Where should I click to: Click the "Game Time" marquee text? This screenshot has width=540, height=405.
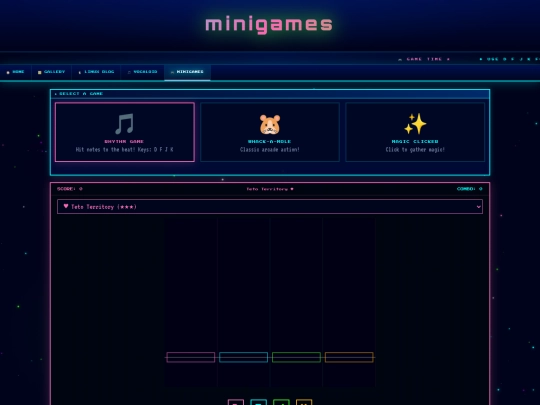tap(425, 59)
